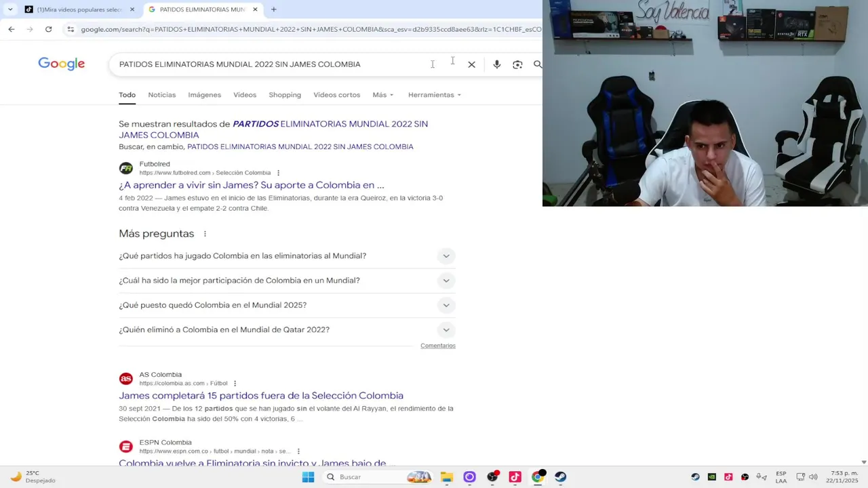The height and width of the screenshot is (488, 868).
Task: Click the weather widget showing 25°C
Action: [x=33, y=477]
